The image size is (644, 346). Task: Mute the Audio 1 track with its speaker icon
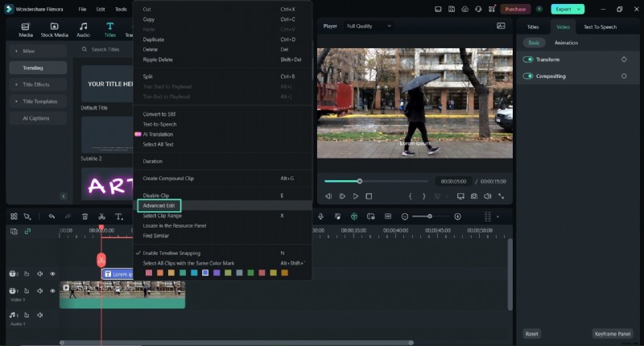(39, 315)
